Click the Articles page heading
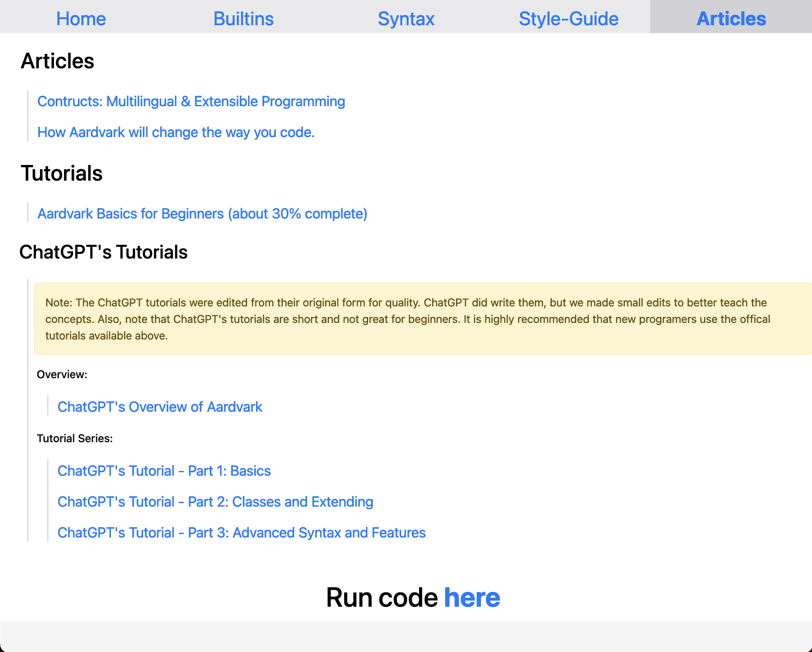812x652 pixels. (x=57, y=61)
